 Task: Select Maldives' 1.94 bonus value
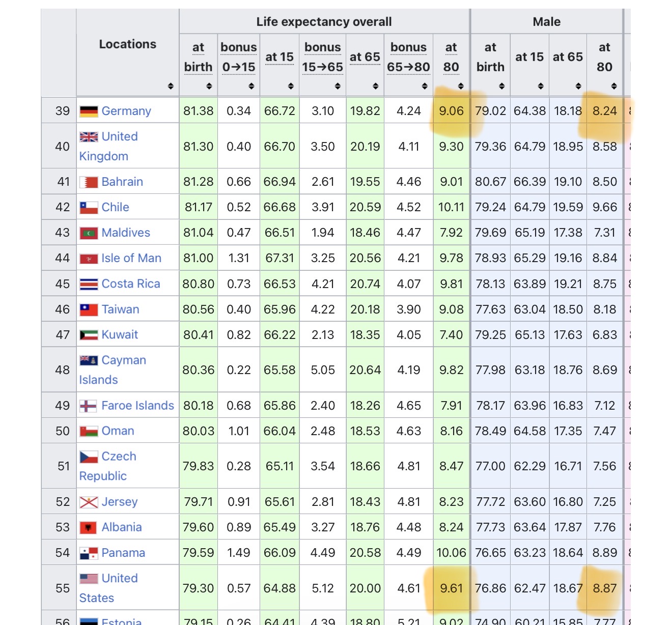pyautogui.click(x=323, y=233)
